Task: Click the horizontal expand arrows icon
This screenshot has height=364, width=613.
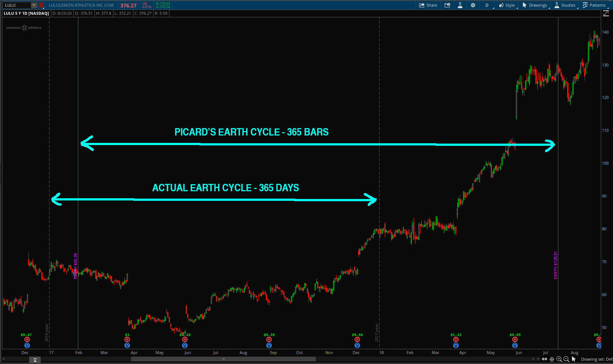Action: tap(544, 359)
